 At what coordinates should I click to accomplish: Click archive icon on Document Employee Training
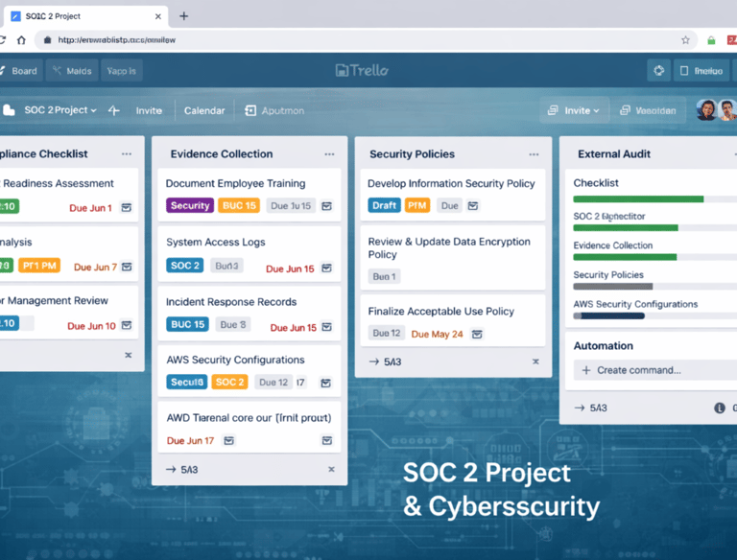tap(326, 206)
